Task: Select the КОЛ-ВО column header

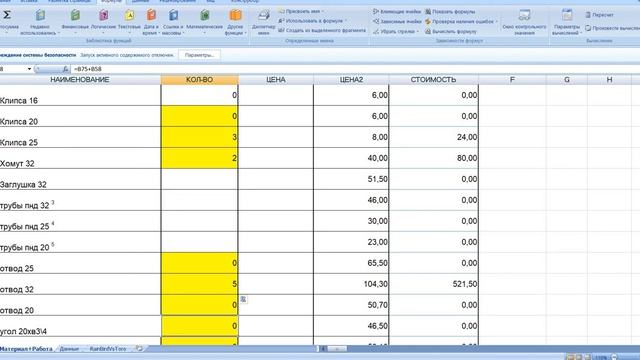Action: click(x=200, y=80)
